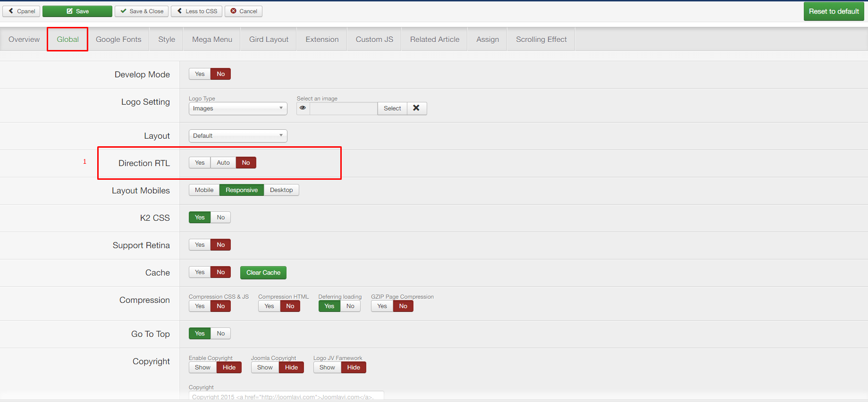Enable Develop Mode by choosing Yes
The image size is (868, 402).
[x=200, y=74]
